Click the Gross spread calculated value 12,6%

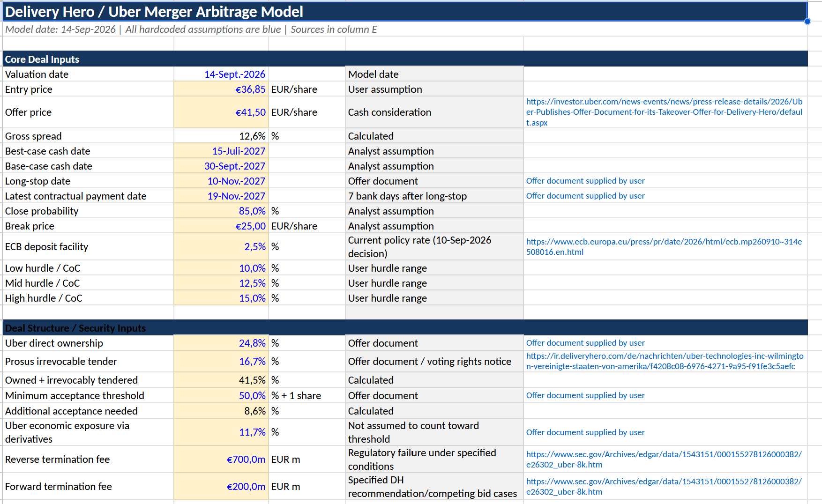(221, 136)
